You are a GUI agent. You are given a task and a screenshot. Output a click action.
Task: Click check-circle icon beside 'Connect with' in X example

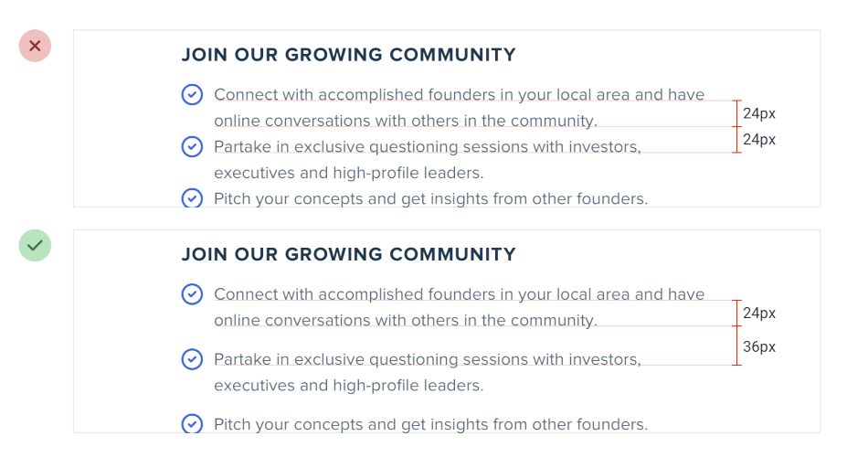[x=192, y=94]
